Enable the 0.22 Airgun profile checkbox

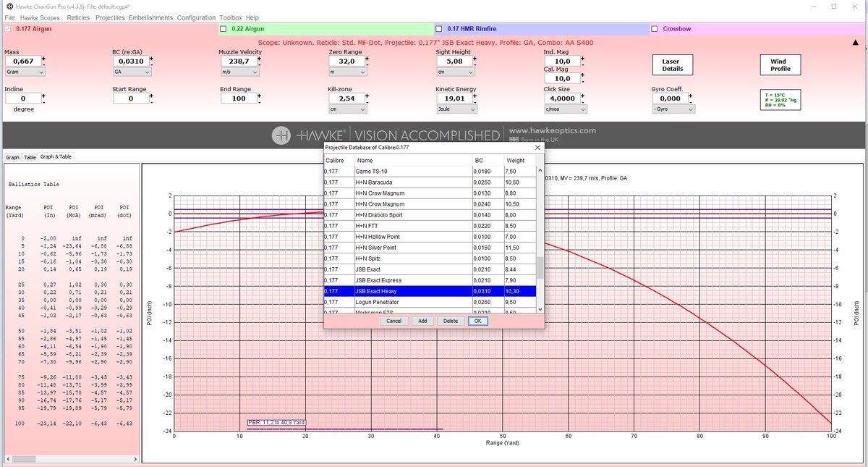coord(224,29)
